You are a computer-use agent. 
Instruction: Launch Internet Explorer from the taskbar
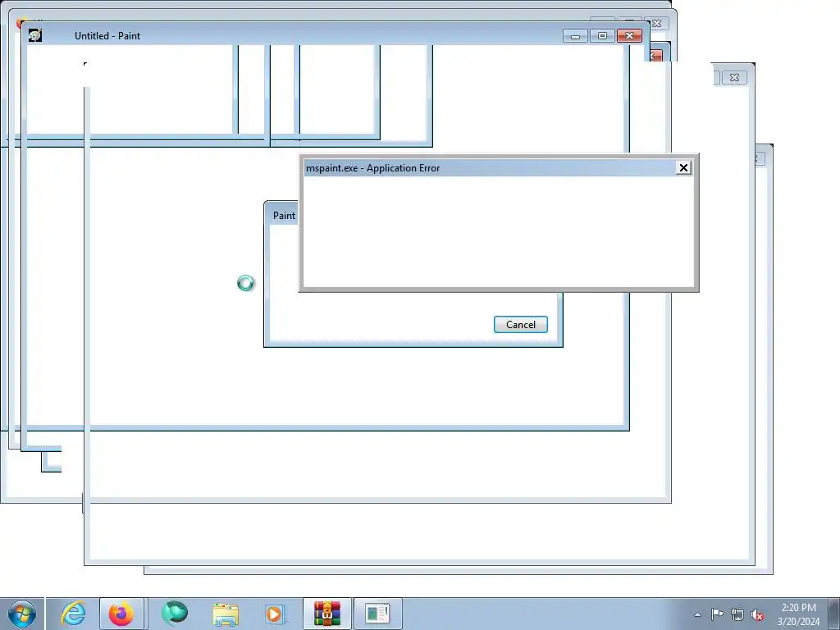(73, 614)
